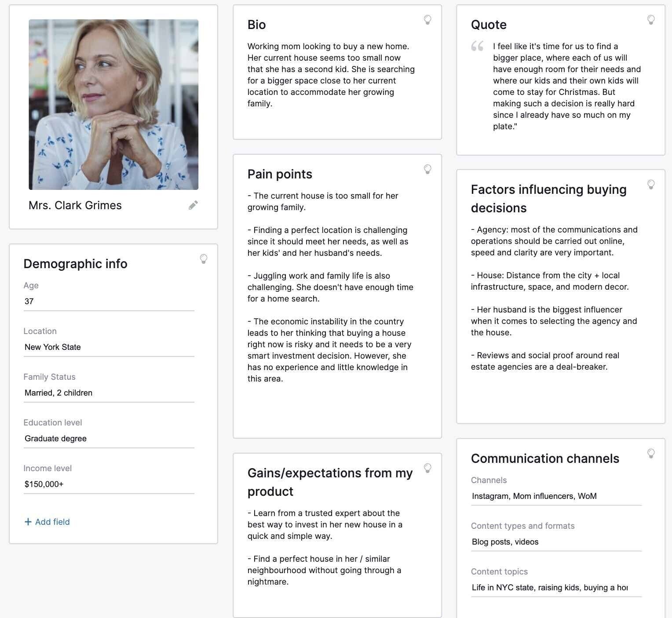Click the lightbulb icon on Pain points card
The width and height of the screenshot is (672, 618).
(427, 169)
